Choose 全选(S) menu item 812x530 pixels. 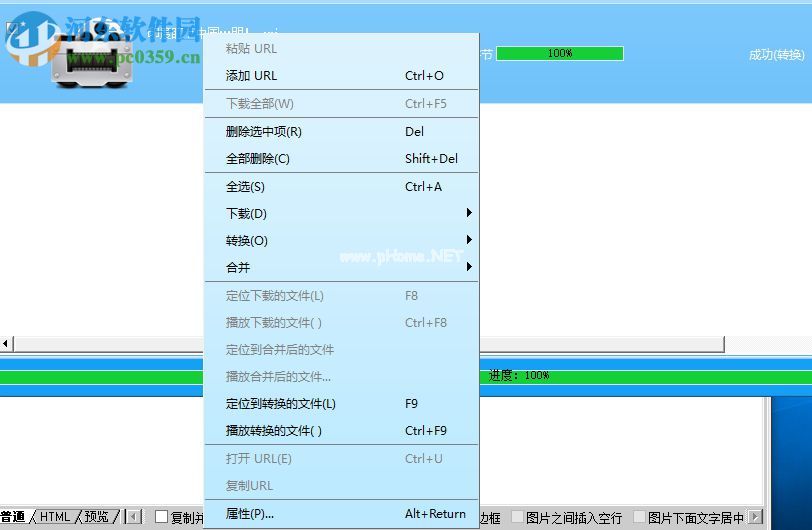[341, 187]
